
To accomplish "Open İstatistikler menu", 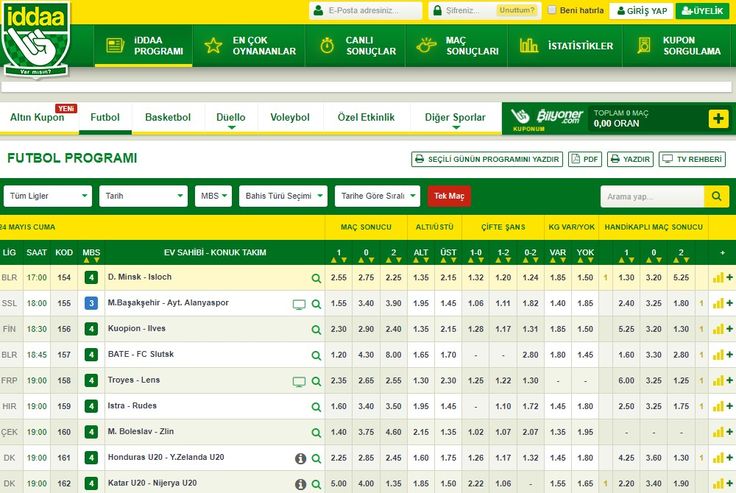I will pos(566,46).
